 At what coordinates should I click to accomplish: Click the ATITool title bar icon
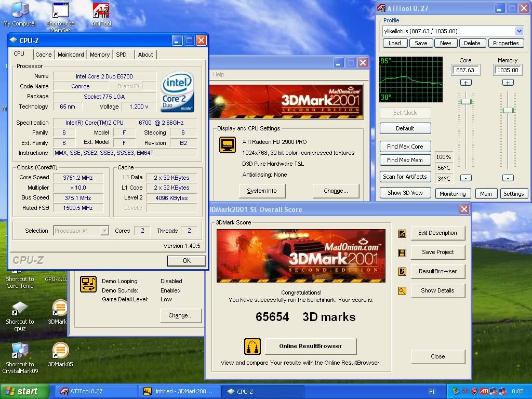click(x=381, y=8)
